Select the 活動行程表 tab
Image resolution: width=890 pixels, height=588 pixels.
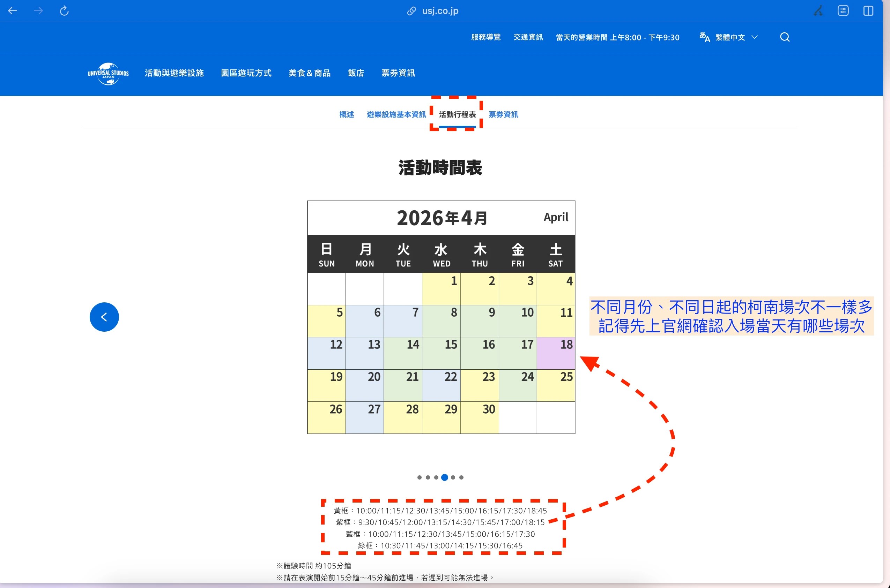pos(457,114)
